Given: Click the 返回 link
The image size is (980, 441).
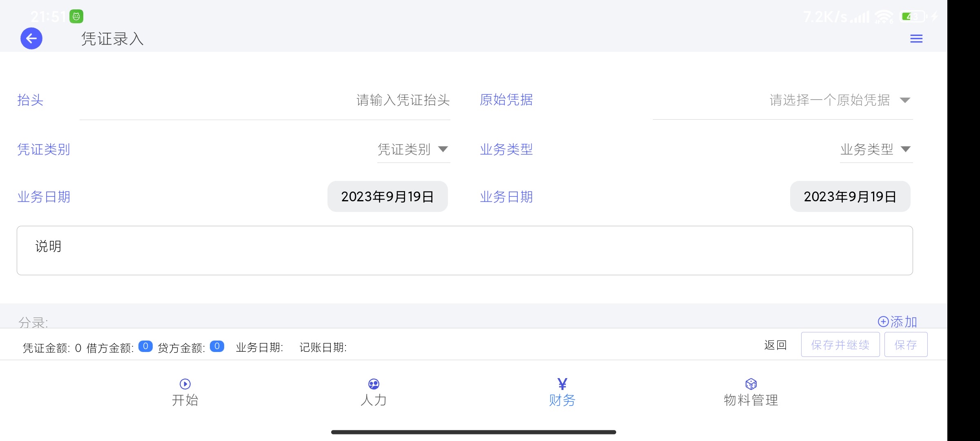Looking at the screenshot, I should click(775, 345).
